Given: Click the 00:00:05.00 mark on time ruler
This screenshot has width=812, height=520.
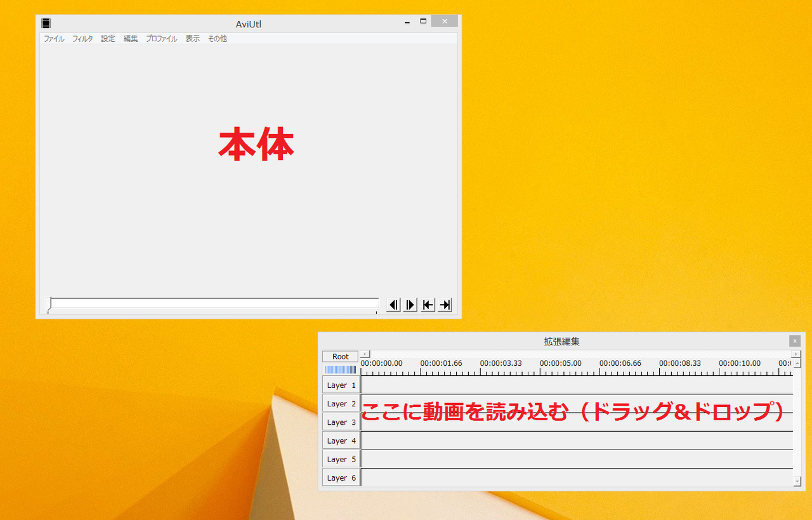Looking at the screenshot, I should tap(560, 363).
